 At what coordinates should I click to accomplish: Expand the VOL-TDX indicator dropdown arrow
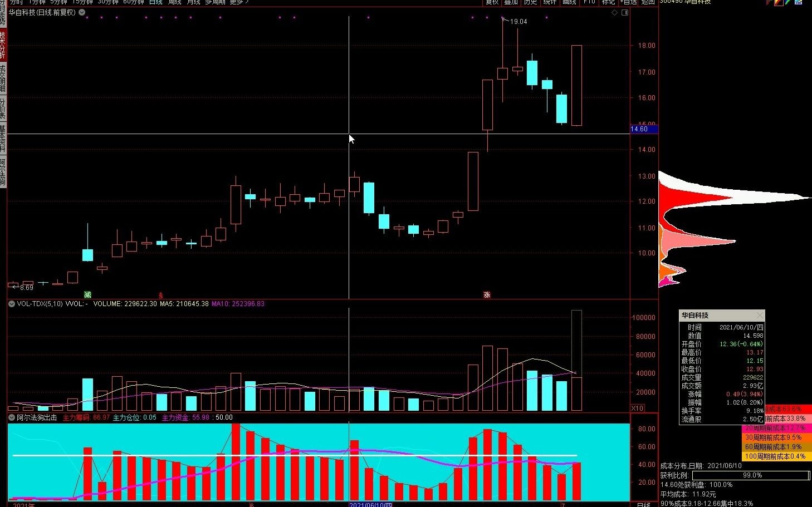(x=11, y=304)
